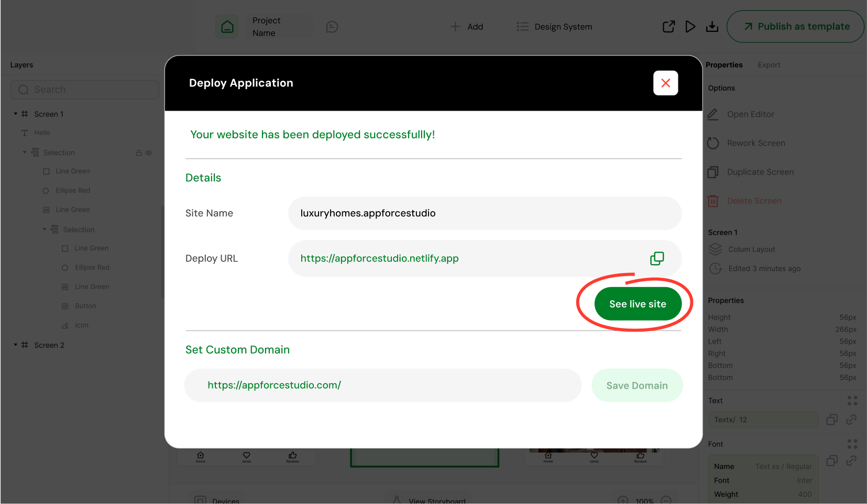Expand the Screen 2 layer tree

16,345
